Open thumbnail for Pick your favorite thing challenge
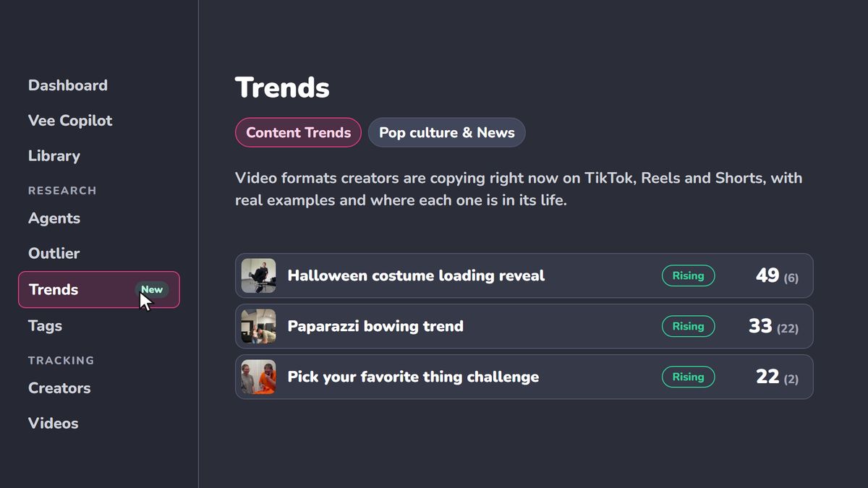This screenshot has width=868, height=488. 258,377
